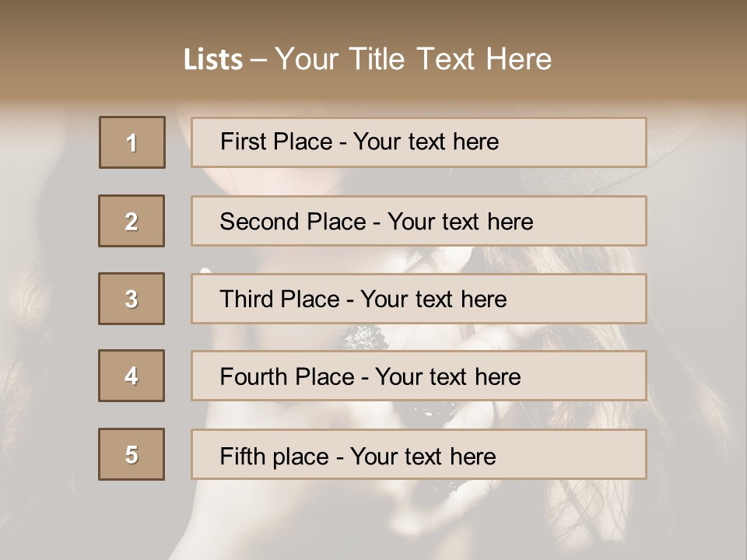Click the number 5 box
Image resolution: width=747 pixels, height=560 pixels.
click(132, 454)
